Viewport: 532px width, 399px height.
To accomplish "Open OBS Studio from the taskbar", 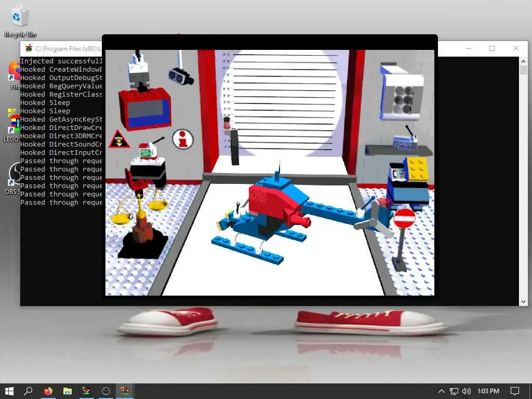I will point(105,391).
